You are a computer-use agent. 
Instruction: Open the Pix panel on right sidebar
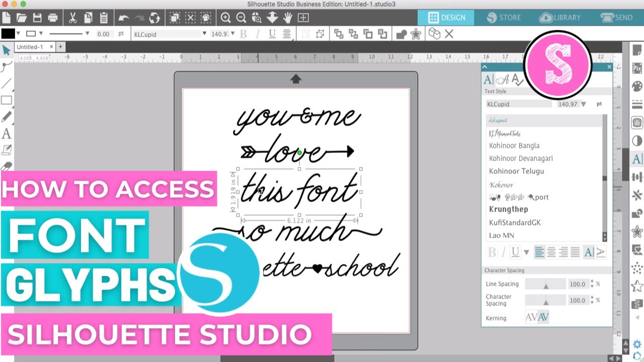pos(637,68)
